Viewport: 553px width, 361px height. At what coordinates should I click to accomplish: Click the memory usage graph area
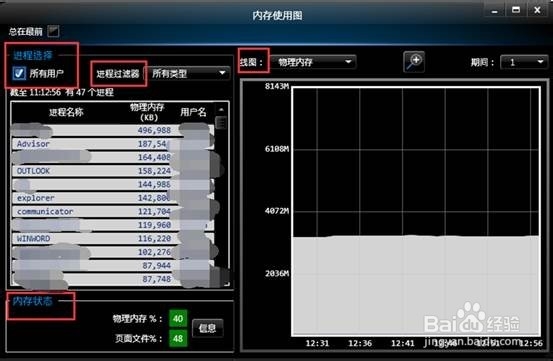(x=416, y=212)
